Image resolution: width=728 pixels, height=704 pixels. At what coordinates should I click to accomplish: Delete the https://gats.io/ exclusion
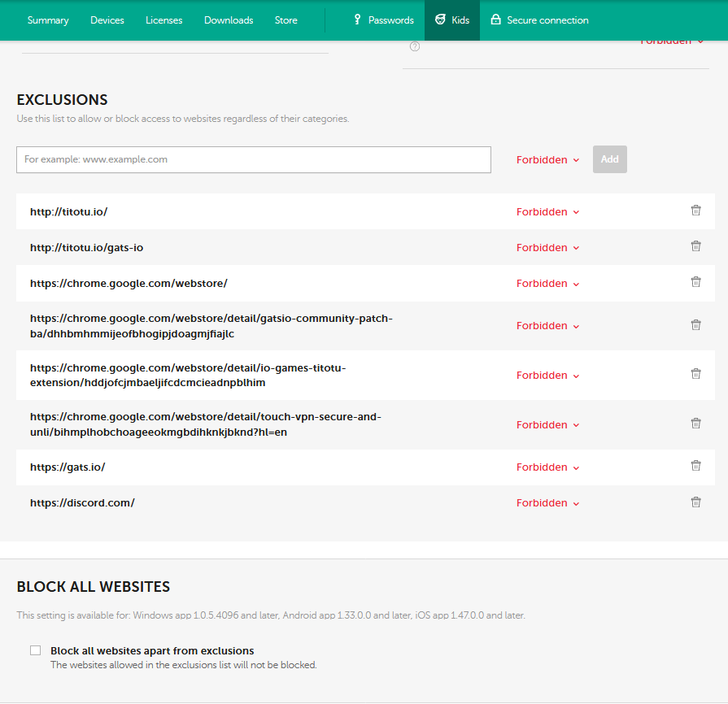pos(695,466)
